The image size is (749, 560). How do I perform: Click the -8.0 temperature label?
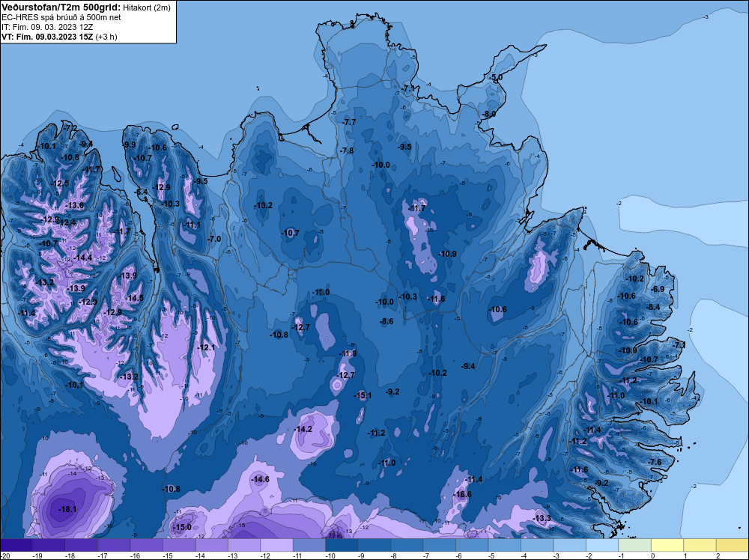coord(489,114)
